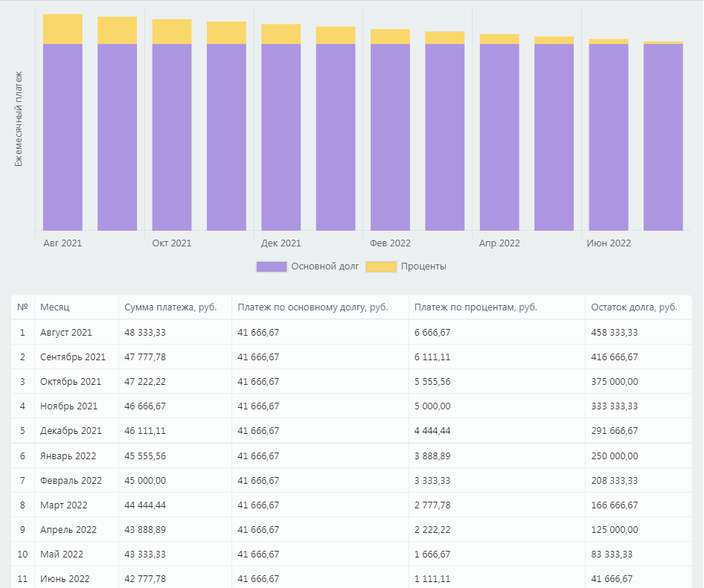Click the Проценты legend label

click(423, 266)
